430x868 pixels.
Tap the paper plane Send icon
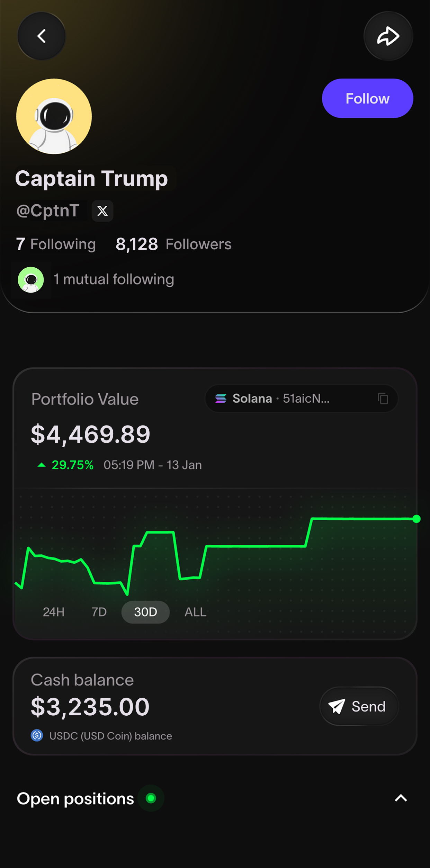(336, 706)
